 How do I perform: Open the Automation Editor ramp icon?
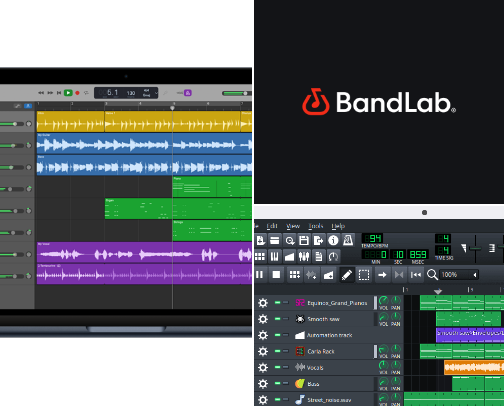pos(289,256)
